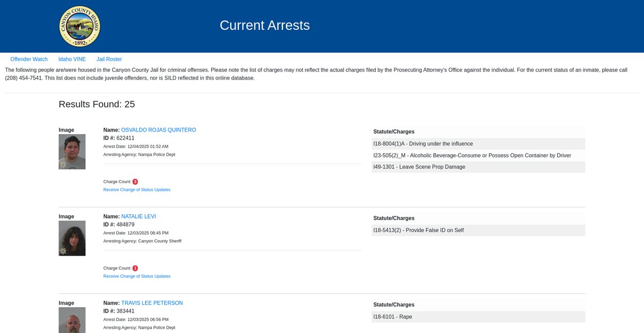
Task: Click the Results Found: 25 text
Action: 97,104
